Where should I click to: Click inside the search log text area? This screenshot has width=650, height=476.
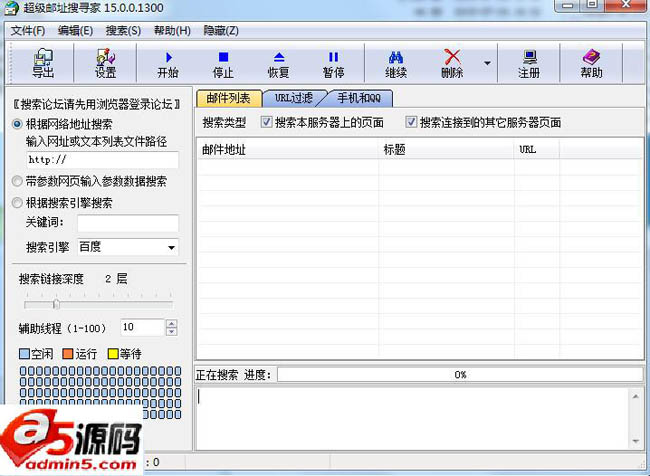412,418
